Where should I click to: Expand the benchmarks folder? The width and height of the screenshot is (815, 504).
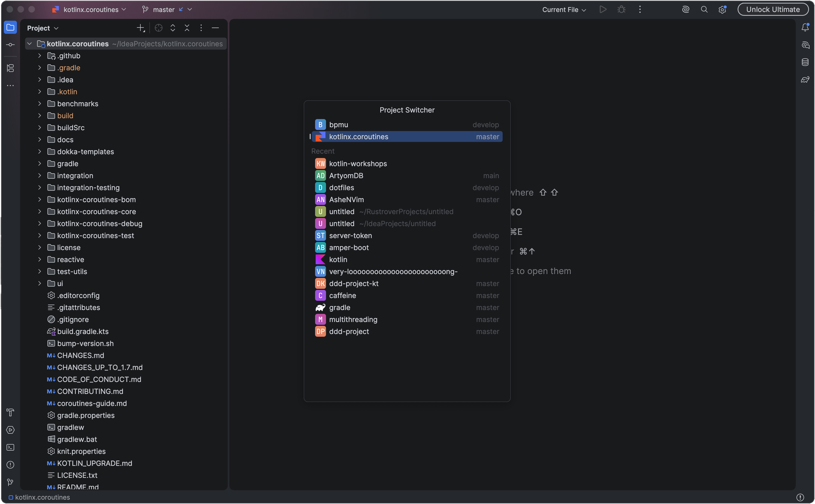coord(39,104)
